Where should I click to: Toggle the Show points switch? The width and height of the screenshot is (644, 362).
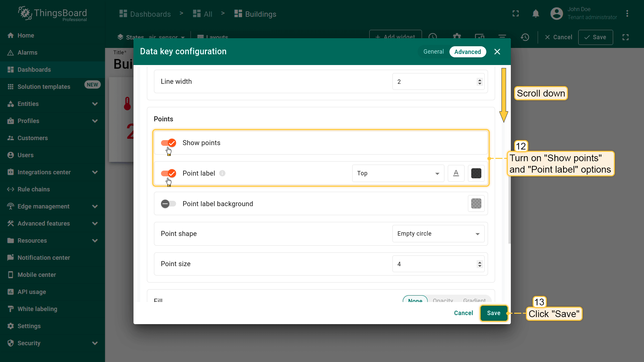pyautogui.click(x=168, y=143)
